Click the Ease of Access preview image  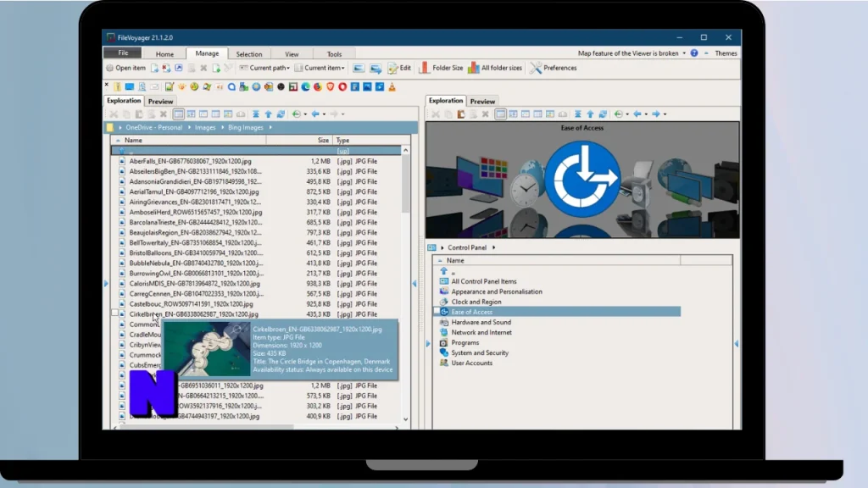point(582,180)
